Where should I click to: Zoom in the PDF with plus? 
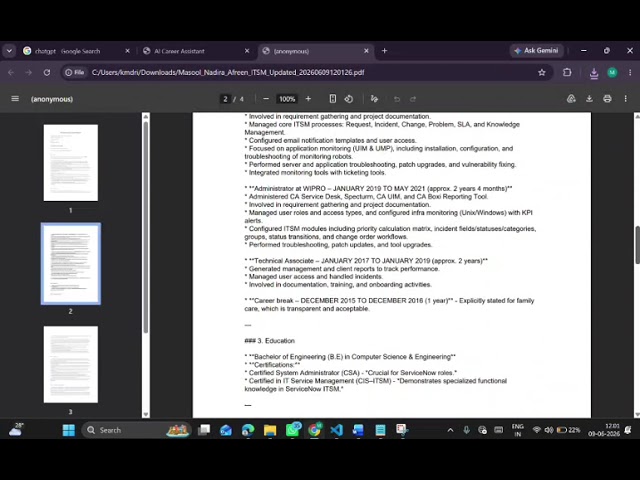(x=308, y=99)
